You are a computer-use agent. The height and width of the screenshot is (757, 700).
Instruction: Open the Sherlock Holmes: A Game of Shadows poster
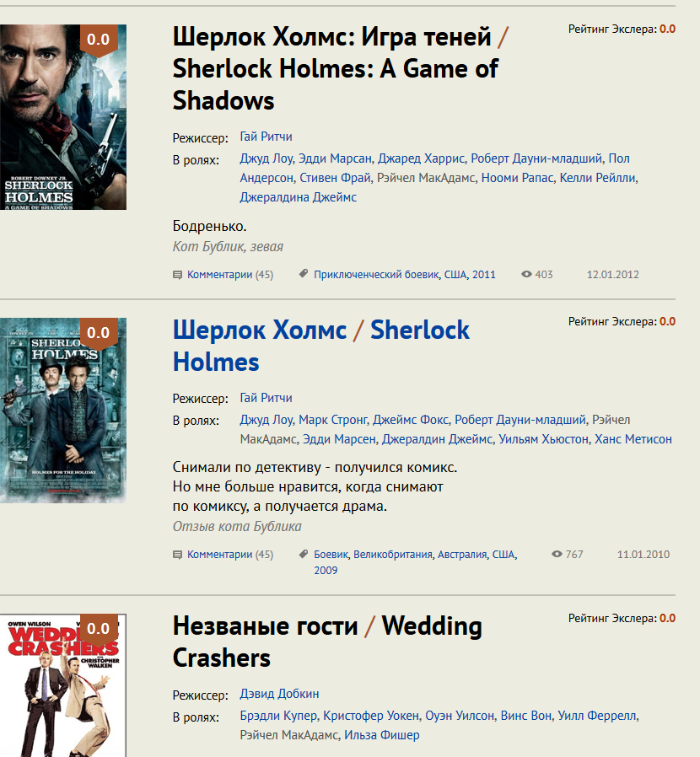(62, 117)
